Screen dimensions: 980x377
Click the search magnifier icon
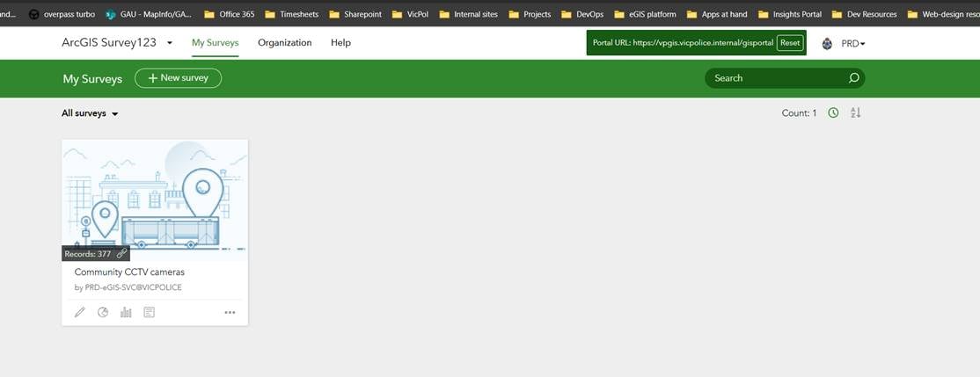(x=853, y=78)
